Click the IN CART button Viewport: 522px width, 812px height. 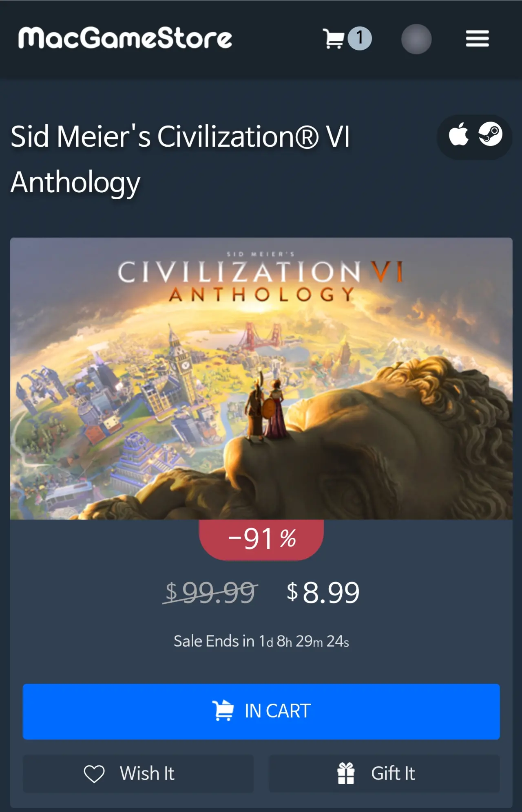coord(261,711)
